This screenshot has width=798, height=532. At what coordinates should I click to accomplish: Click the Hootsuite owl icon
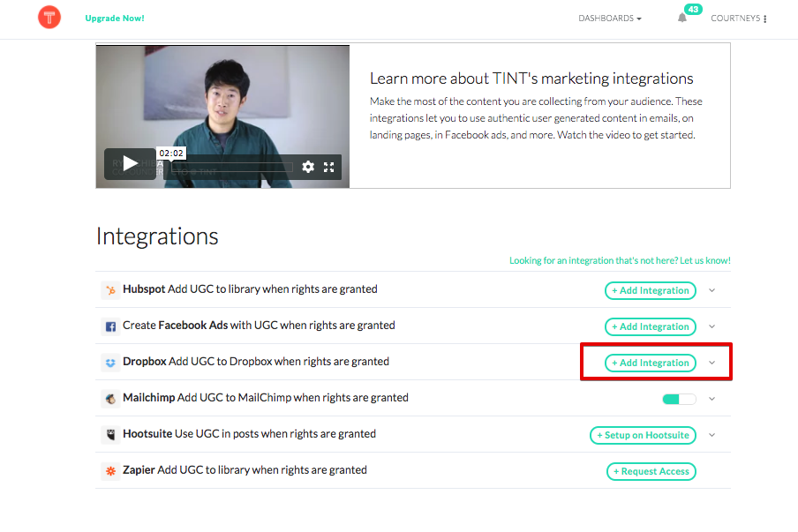tap(110, 435)
